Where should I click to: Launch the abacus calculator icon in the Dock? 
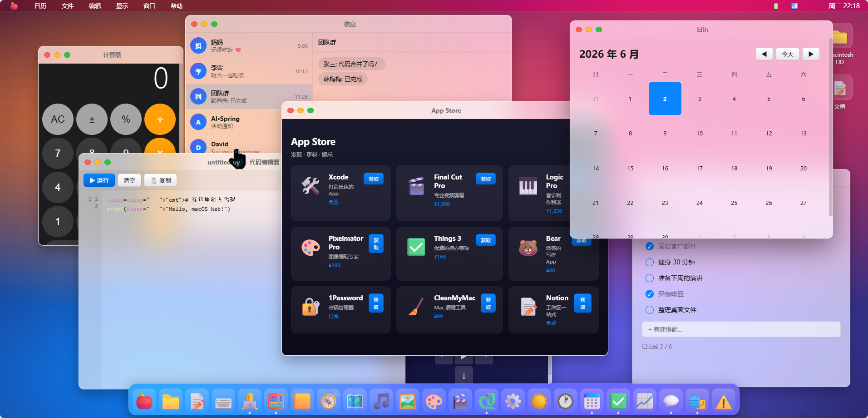click(x=276, y=401)
